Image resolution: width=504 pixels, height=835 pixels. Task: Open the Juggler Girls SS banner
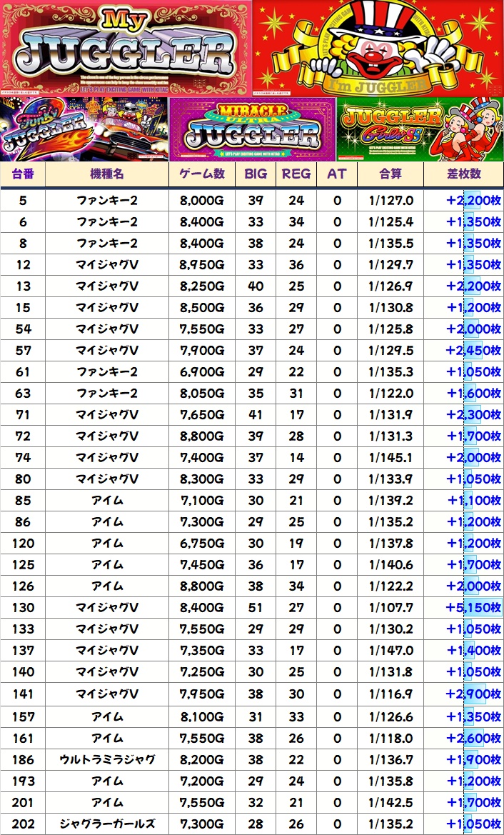420,129
